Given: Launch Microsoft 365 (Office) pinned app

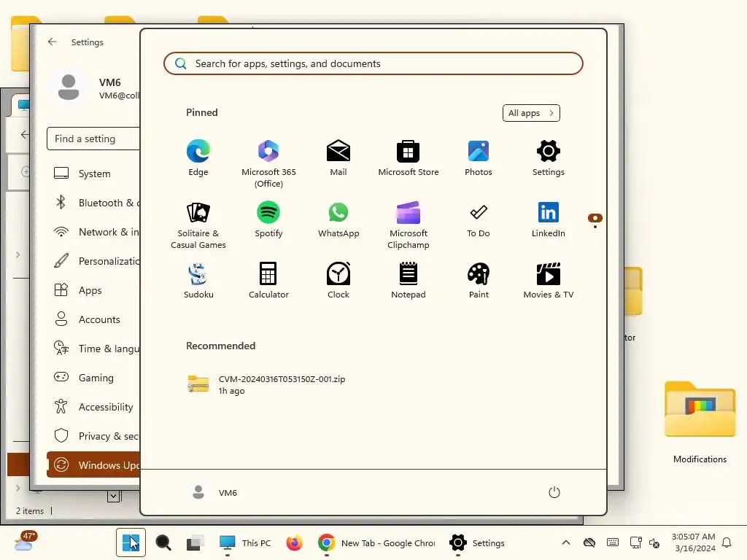Looking at the screenshot, I should 268,163.
